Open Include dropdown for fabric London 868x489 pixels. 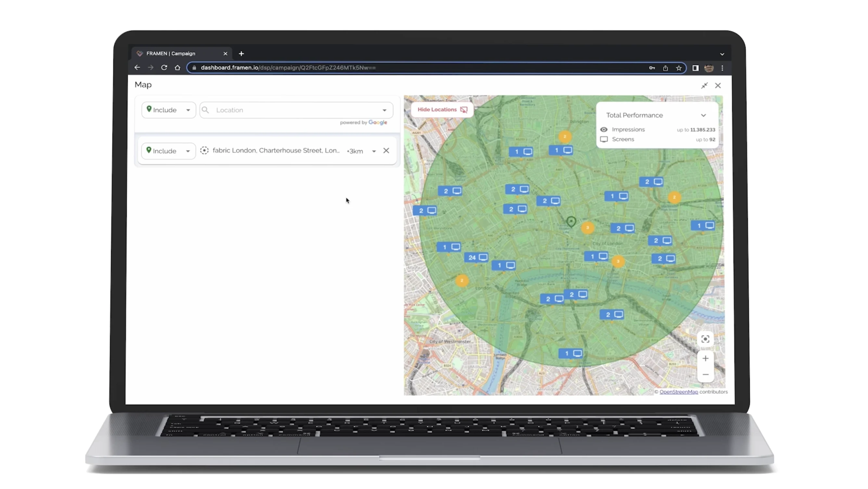pyautogui.click(x=168, y=151)
